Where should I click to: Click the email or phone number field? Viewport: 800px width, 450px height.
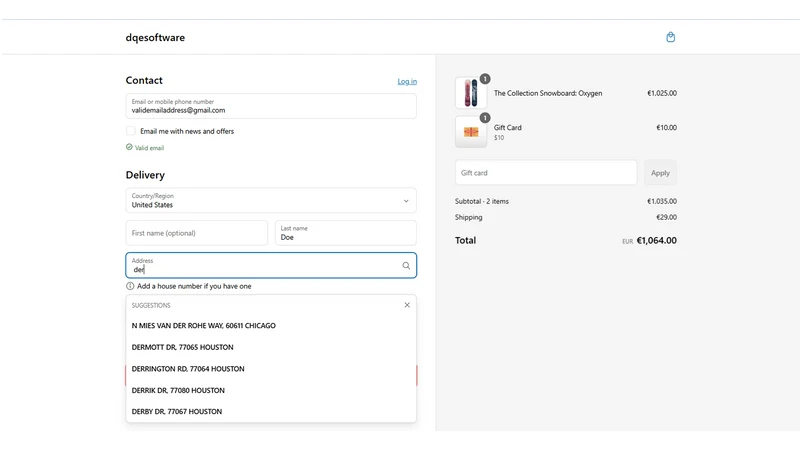[271, 106]
